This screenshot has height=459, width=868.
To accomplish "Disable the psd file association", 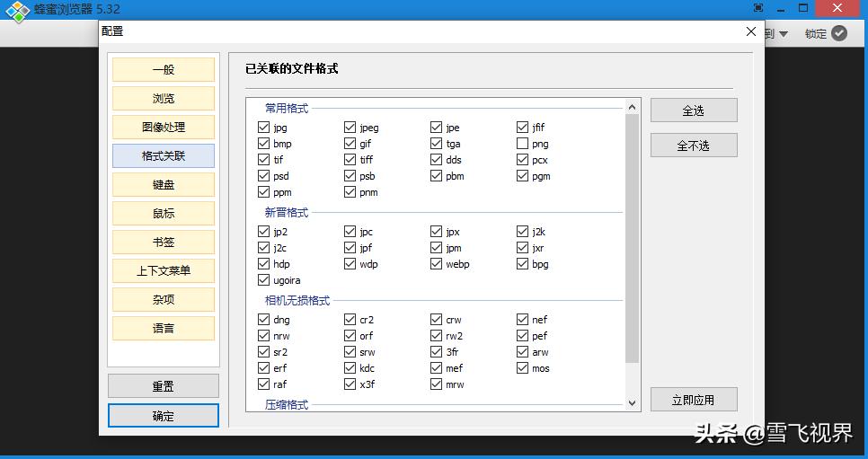I will [x=263, y=176].
